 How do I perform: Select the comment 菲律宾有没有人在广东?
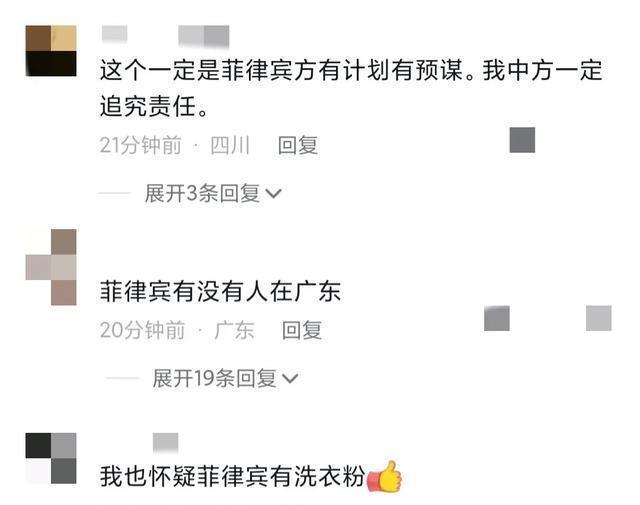[220, 291]
